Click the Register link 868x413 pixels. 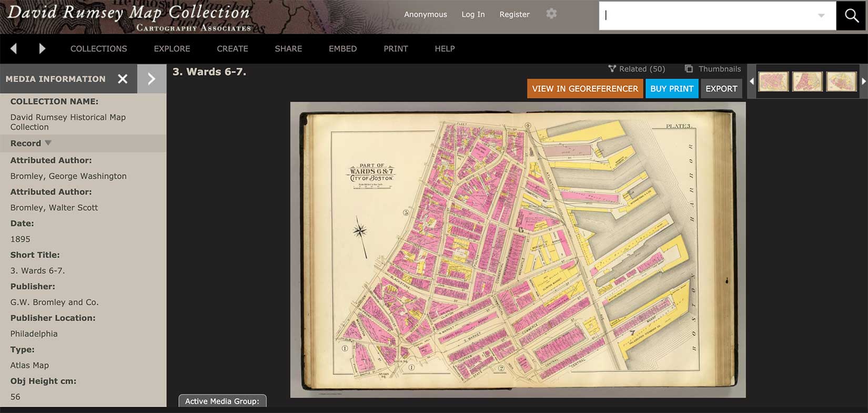[x=514, y=15]
